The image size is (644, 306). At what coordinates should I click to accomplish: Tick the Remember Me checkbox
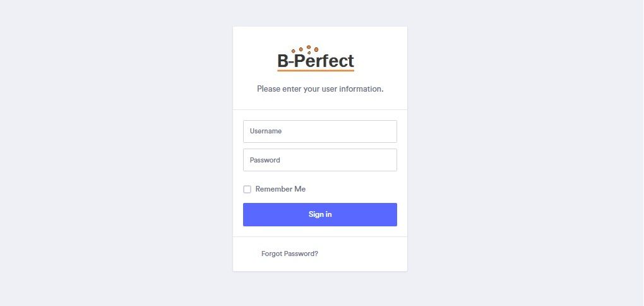pyautogui.click(x=247, y=190)
